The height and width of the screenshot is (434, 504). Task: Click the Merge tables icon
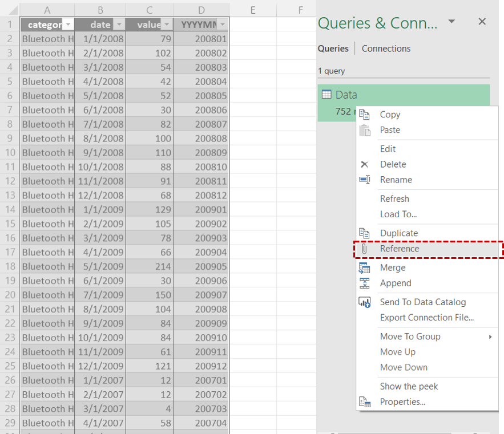[x=365, y=267]
